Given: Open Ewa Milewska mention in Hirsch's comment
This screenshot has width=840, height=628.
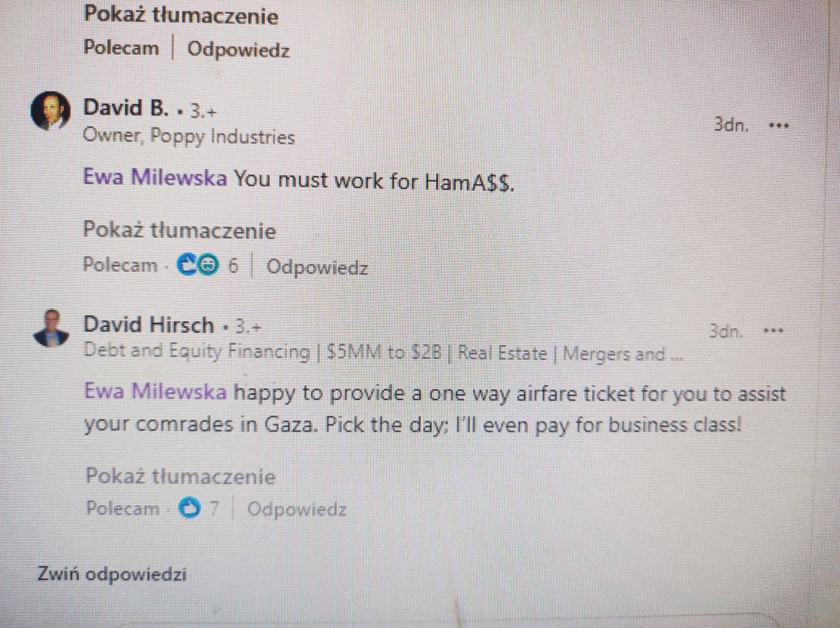Looking at the screenshot, I should (155, 391).
